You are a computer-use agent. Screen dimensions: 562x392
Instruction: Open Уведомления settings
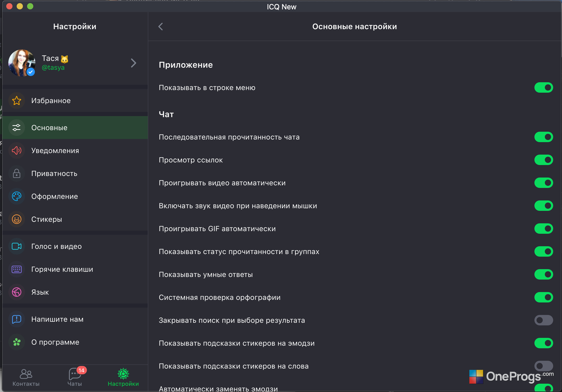click(75, 150)
